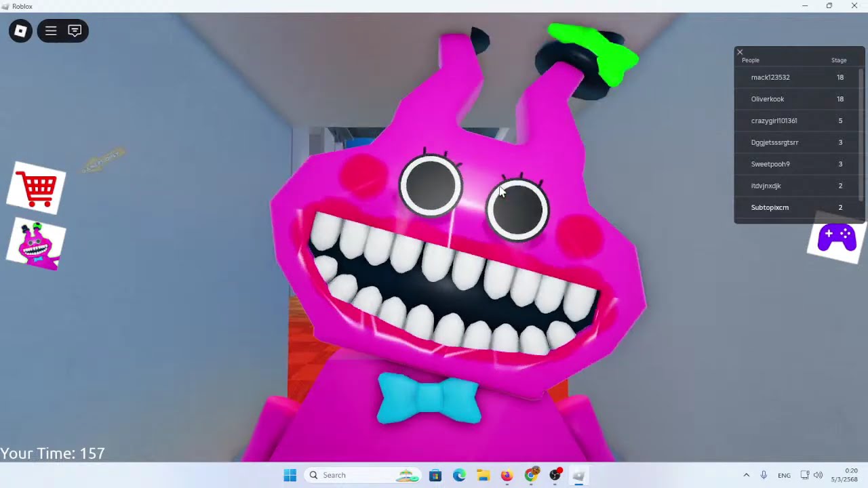Click stage value 18 for mack123532
This screenshot has width=868, height=488.
[840, 77]
